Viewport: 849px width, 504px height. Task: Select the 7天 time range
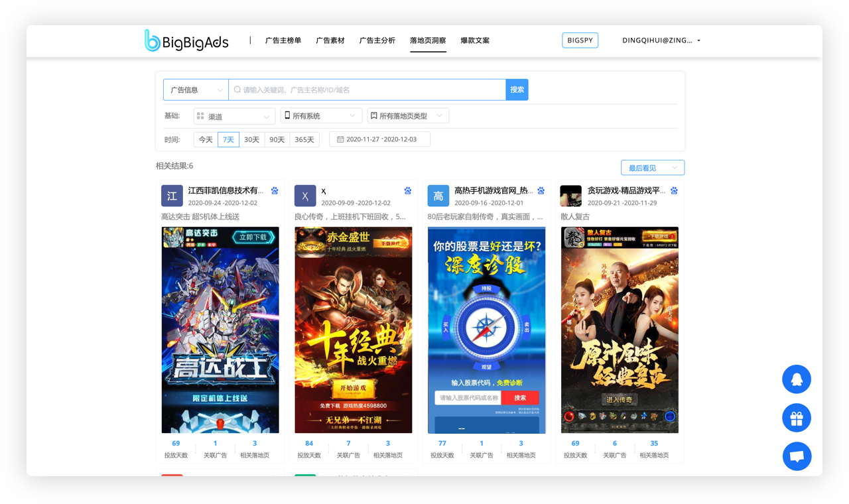click(x=228, y=139)
